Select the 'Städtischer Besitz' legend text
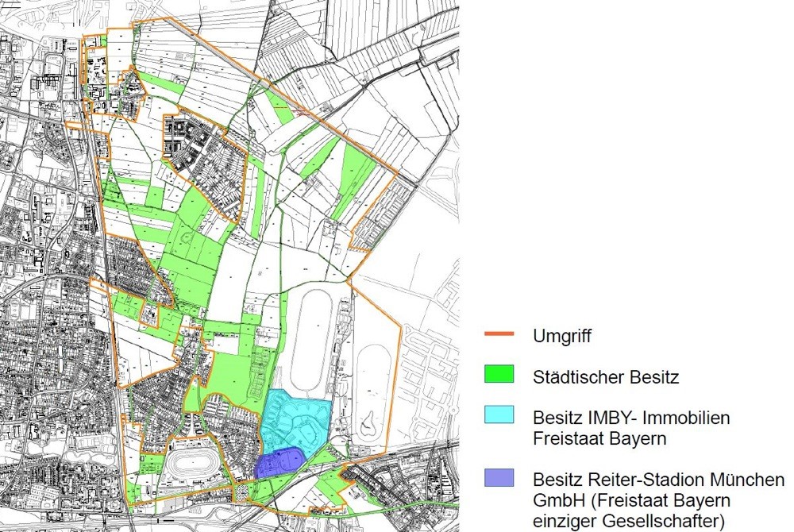This screenshot has width=794, height=532. pos(606,376)
